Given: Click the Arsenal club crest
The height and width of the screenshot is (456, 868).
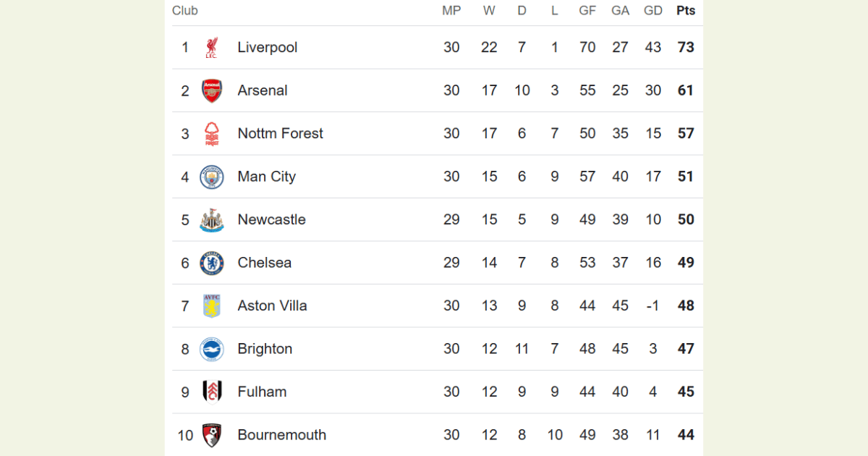Looking at the screenshot, I should point(211,90).
